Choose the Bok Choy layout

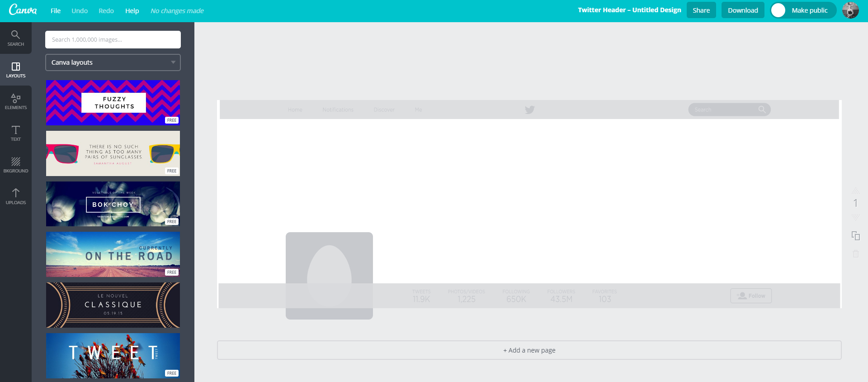113,204
